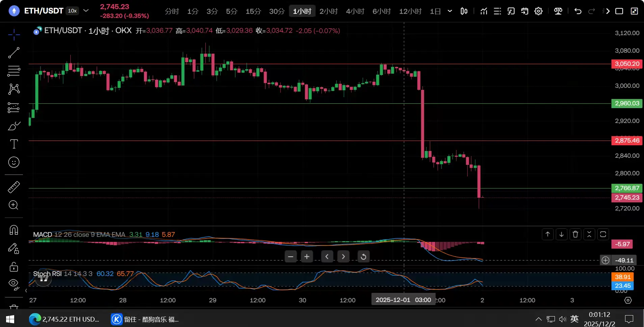Screen dimensions: 644x327
Task: Toggle lock on all drawings
Action: tap(14, 267)
